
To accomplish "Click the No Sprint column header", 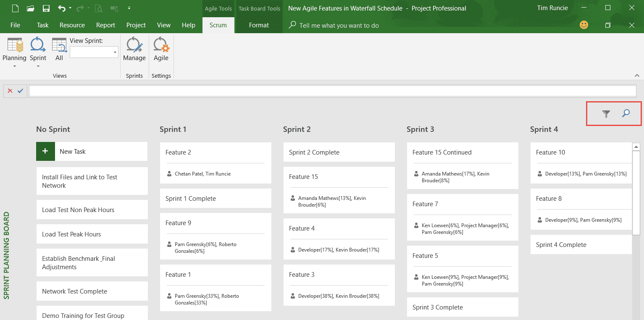I will [53, 129].
